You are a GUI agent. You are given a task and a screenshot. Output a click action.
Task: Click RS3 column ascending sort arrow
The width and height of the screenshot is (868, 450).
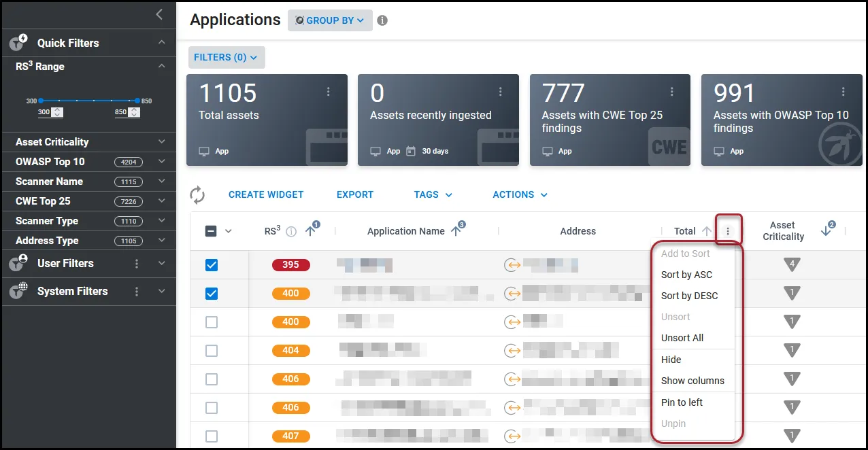coord(311,231)
